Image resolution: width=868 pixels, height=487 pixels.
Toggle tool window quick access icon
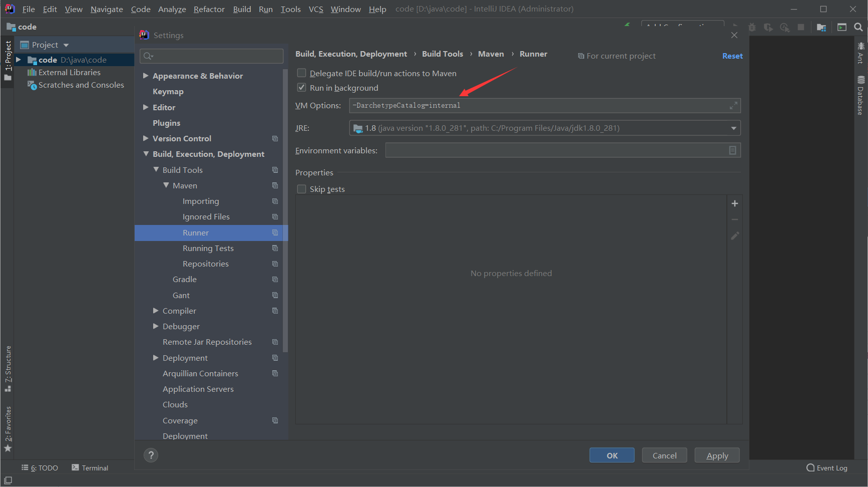pos(8,480)
